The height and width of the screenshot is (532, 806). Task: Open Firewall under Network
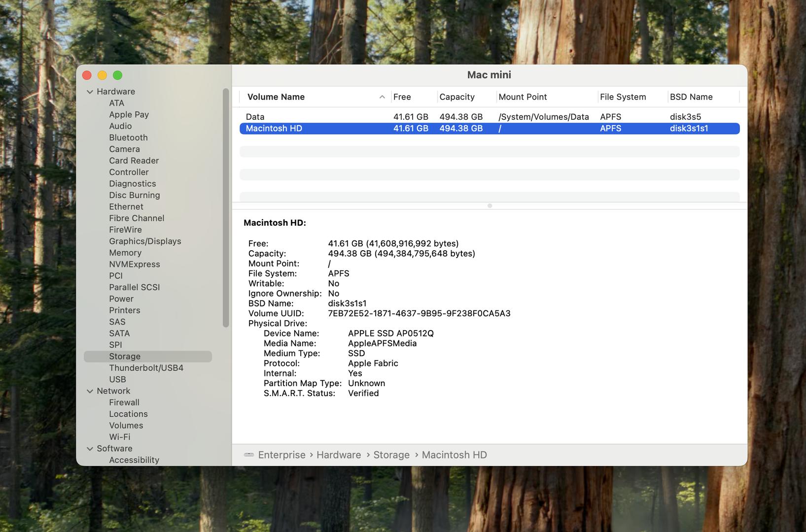[x=124, y=402]
